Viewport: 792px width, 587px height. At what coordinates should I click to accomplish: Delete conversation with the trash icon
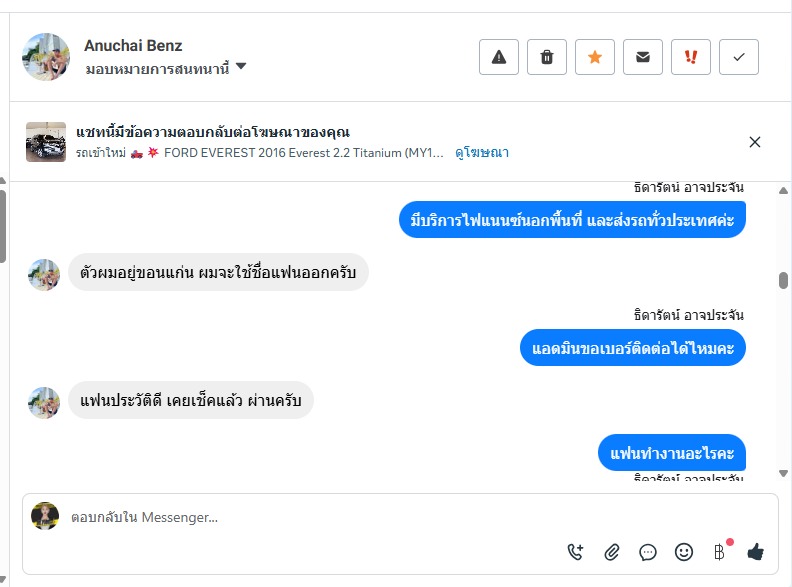click(547, 57)
